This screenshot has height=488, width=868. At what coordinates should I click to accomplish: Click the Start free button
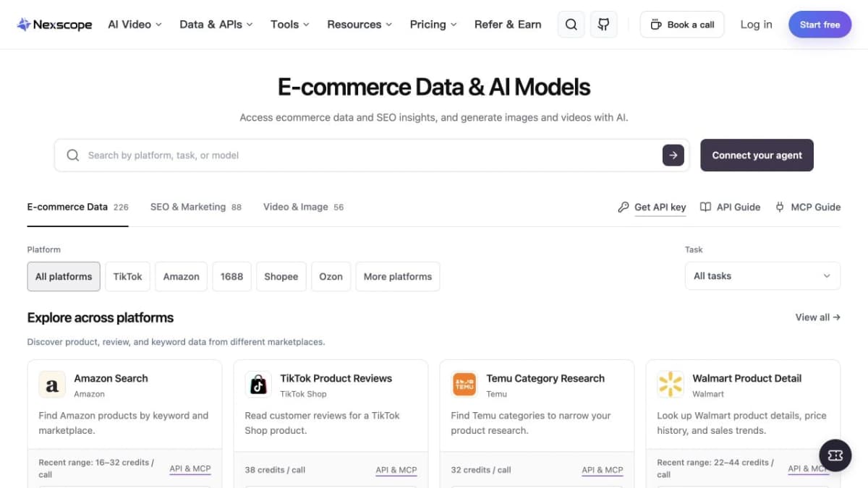(820, 25)
